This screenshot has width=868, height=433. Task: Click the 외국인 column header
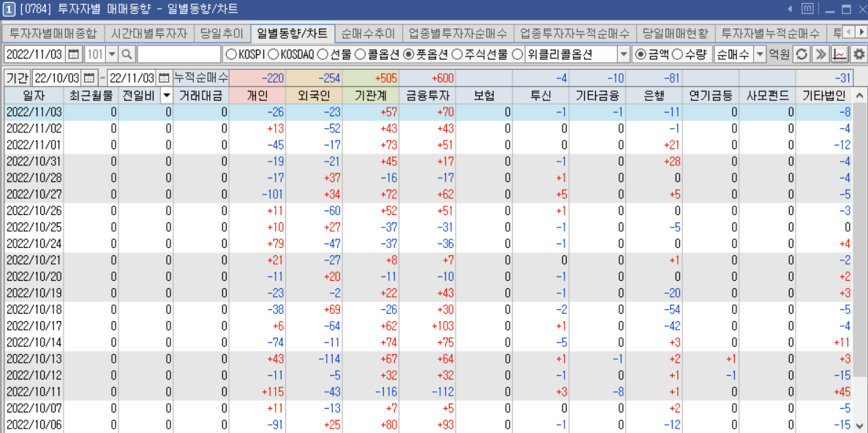(314, 96)
